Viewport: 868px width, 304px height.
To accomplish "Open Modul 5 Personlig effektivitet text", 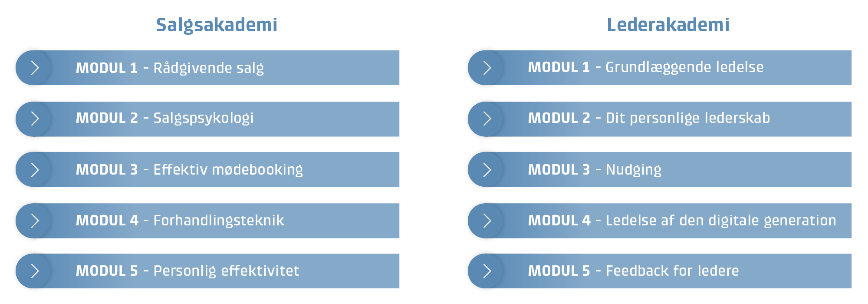I will [187, 271].
